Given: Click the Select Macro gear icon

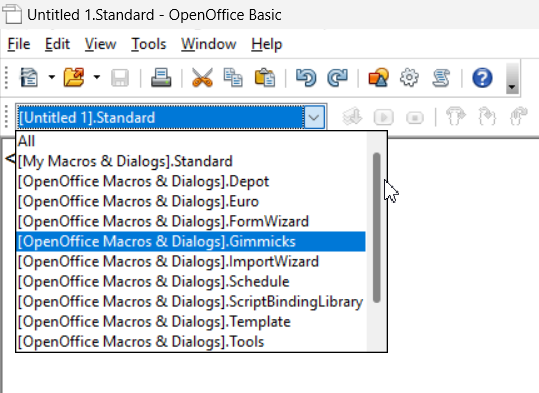Looking at the screenshot, I should click(x=409, y=77).
